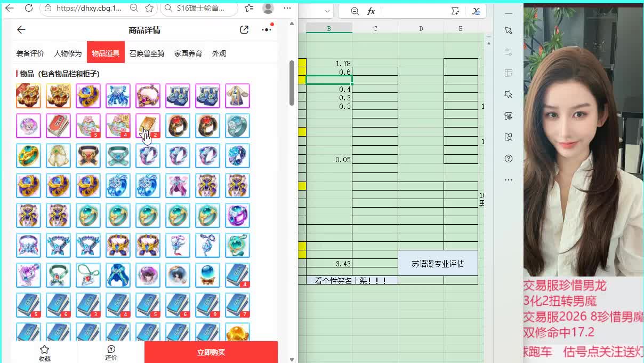Select column B header in spreadsheet

coord(329,28)
